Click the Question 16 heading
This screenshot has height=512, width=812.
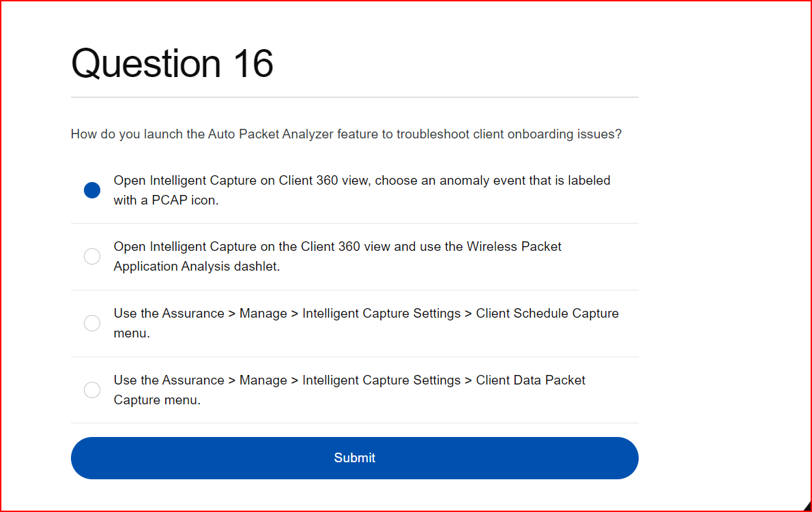[x=172, y=63]
